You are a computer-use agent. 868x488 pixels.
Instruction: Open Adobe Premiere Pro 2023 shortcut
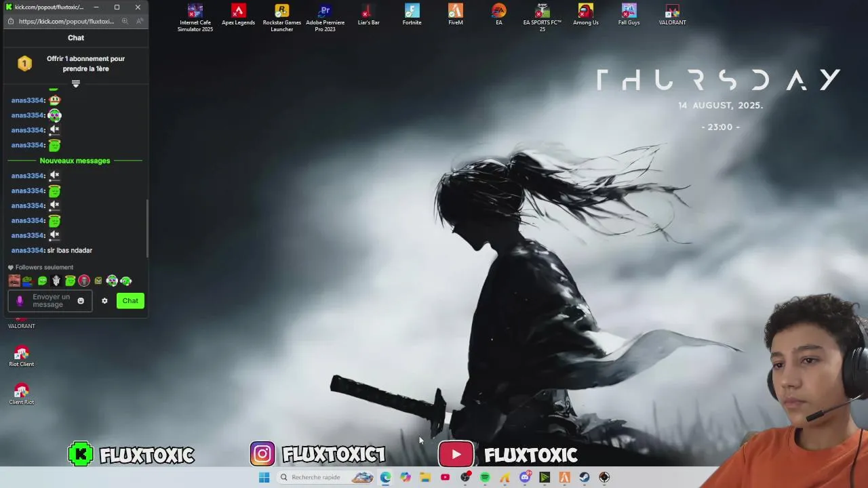tap(325, 18)
